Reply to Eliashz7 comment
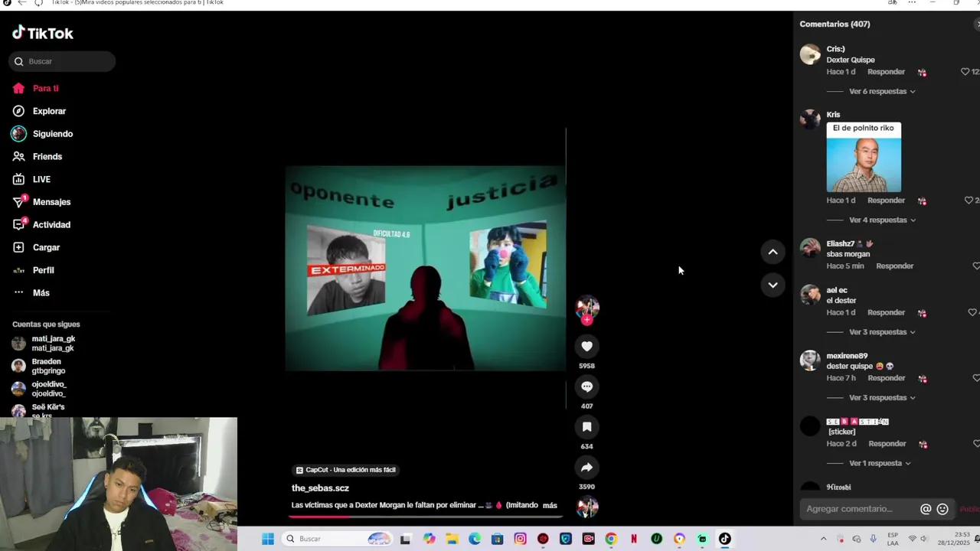The image size is (980, 551). click(x=894, y=266)
